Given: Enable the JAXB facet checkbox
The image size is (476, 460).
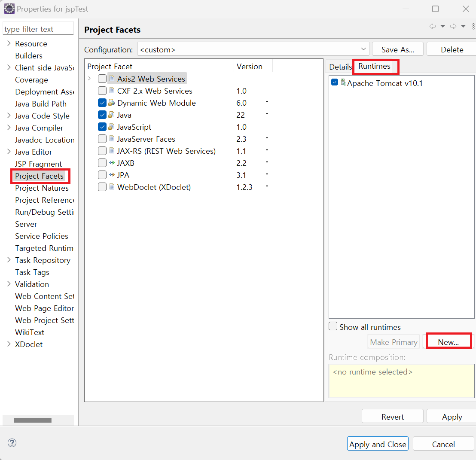Looking at the screenshot, I should coord(102,163).
